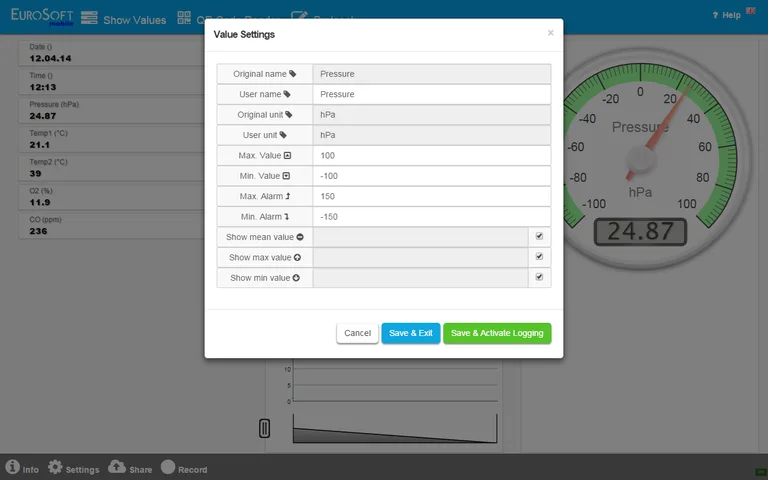Click the Info icon in bottom bar

pyautogui.click(x=12, y=467)
